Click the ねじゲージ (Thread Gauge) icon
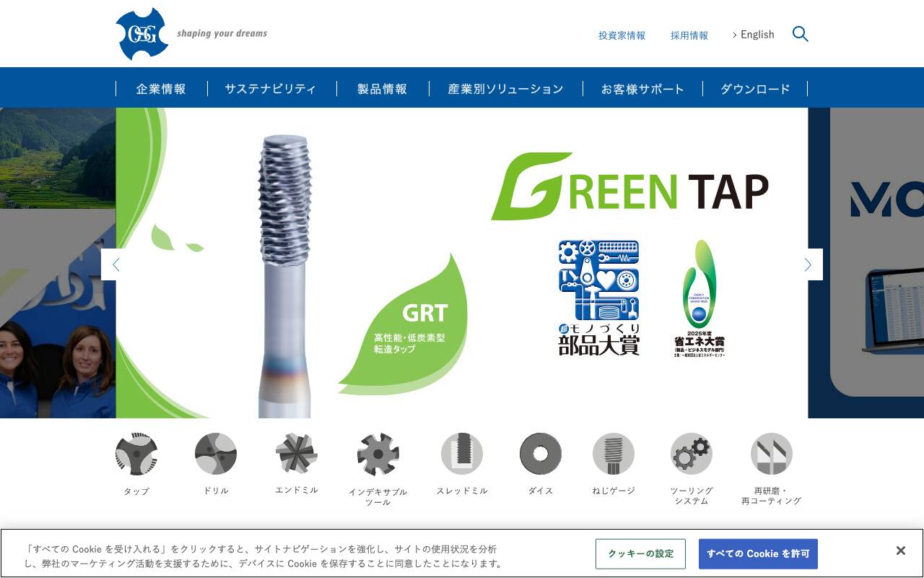 pyautogui.click(x=613, y=454)
